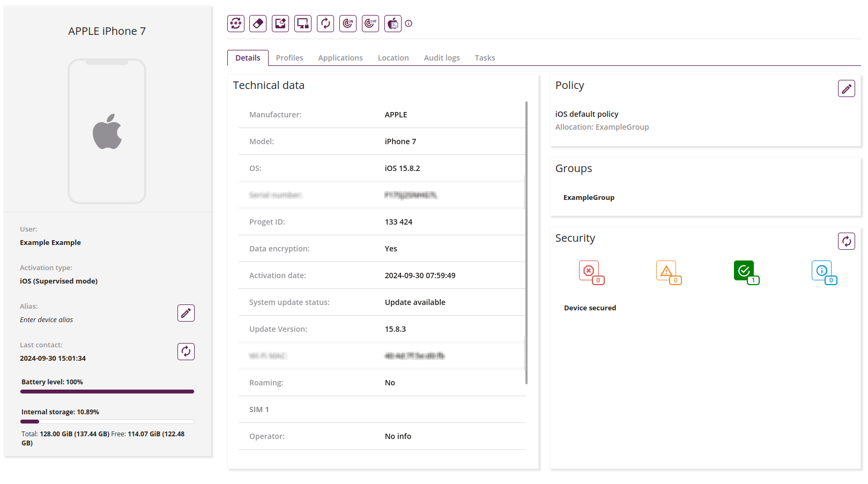This screenshot has height=484, width=868.
Task: Turn lost mode OFF via radar icon
Action: click(x=370, y=24)
